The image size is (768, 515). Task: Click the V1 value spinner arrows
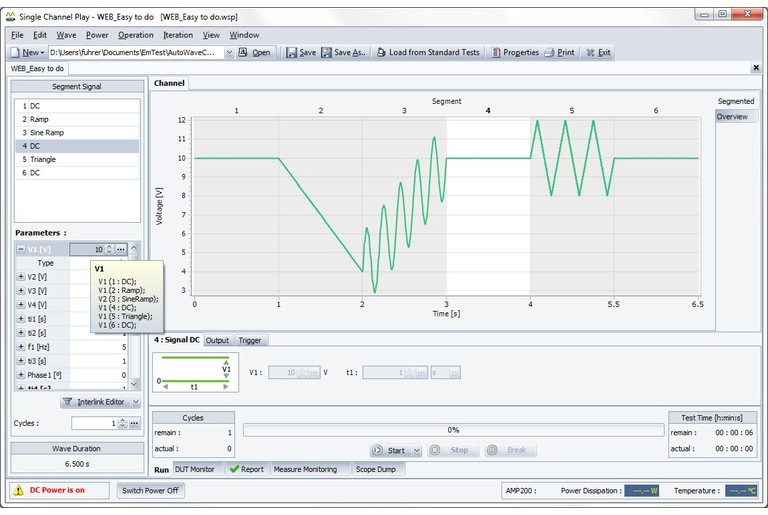coord(109,249)
